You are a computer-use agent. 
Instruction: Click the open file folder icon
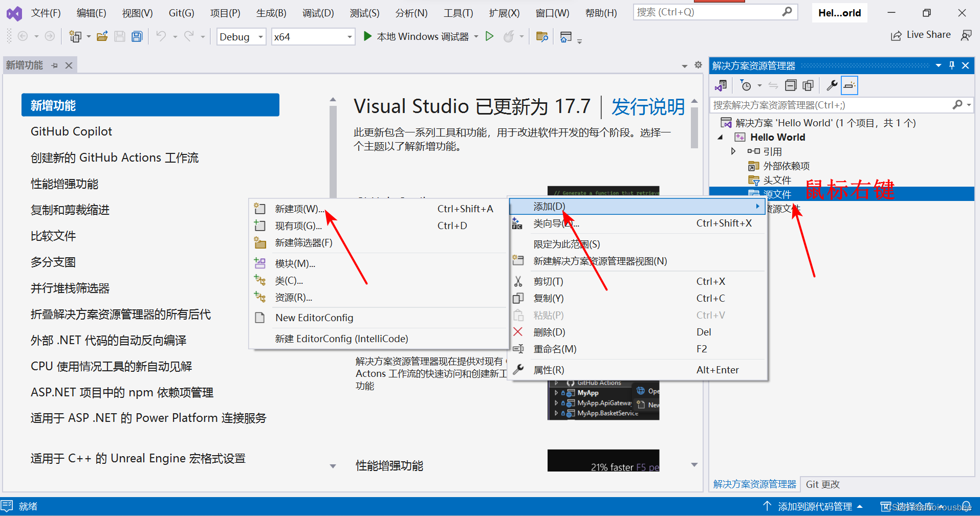(x=102, y=36)
